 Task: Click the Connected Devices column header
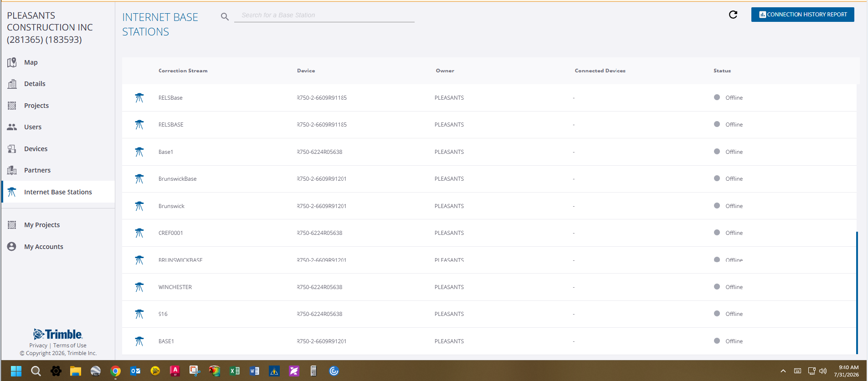tap(600, 71)
